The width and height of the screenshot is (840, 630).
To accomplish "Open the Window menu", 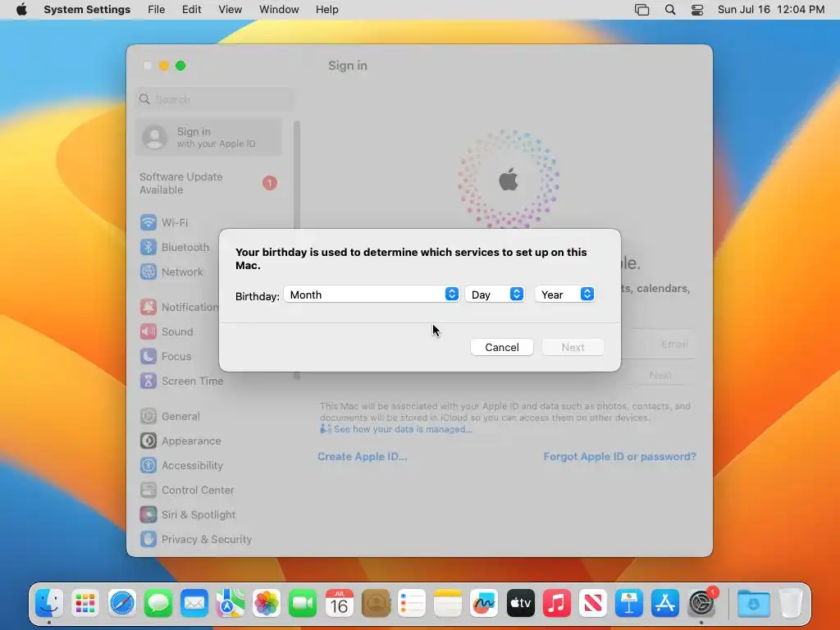I will 279,10.
